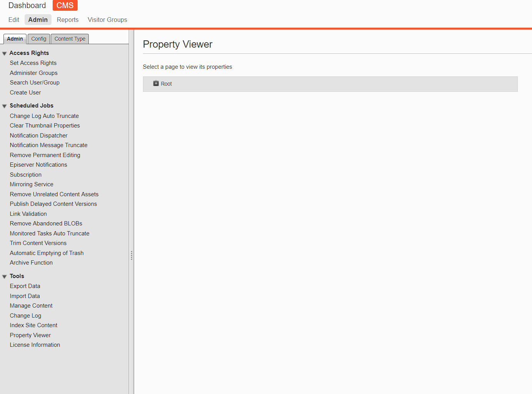This screenshot has width=532, height=394.
Task: Click the sidebar splitter handle
Action: point(131,255)
